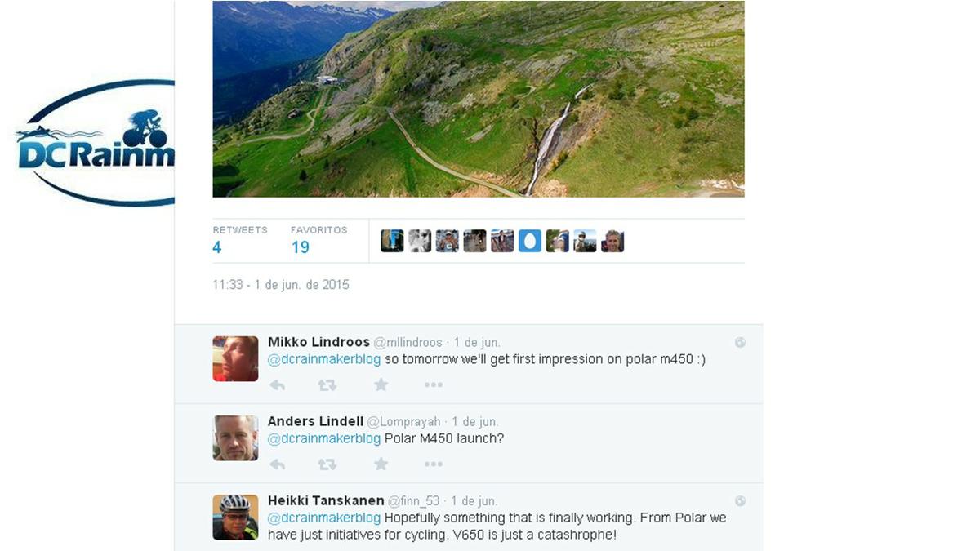Click the first favoriter's avatar
The image size is (980, 551).
click(x=392, y=241)
